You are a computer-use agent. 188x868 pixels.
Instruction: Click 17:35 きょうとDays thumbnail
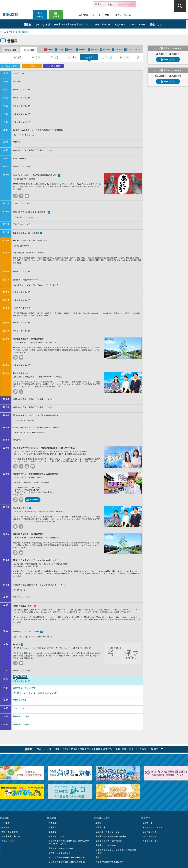pyautogui.click(x=123, y=382)
